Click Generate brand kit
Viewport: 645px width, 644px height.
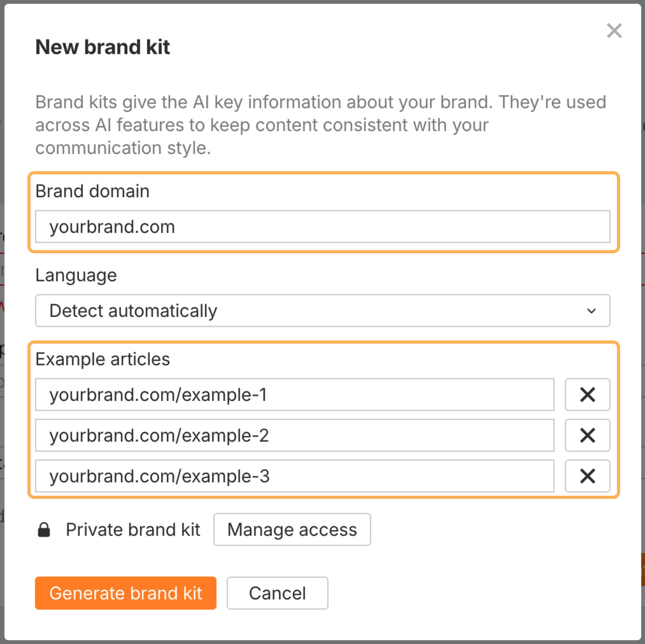(126, 593)
